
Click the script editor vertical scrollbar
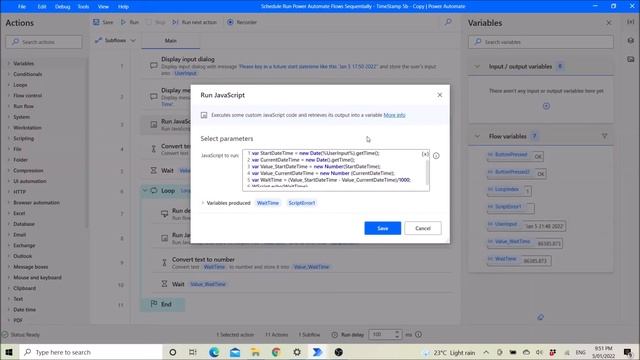(x=427, y=173)
